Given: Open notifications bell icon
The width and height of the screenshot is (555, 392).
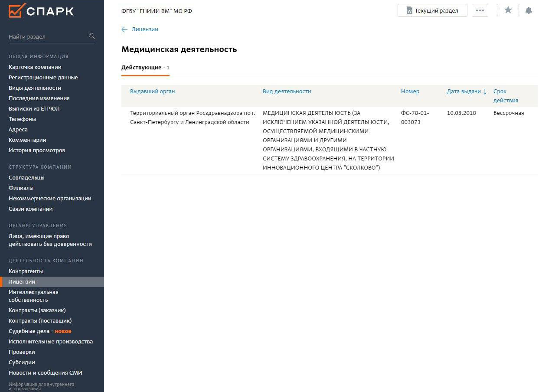Looking at the screenshot, I should (529, 10).
